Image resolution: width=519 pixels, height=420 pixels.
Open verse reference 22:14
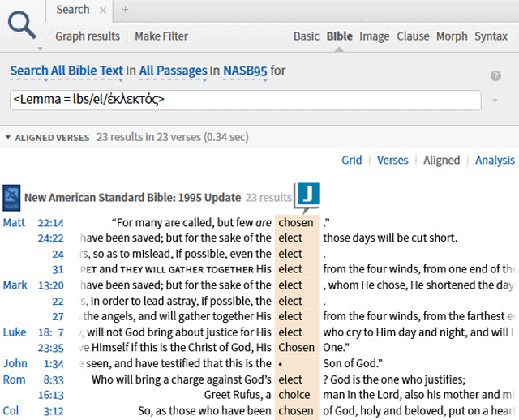point(50,223)
